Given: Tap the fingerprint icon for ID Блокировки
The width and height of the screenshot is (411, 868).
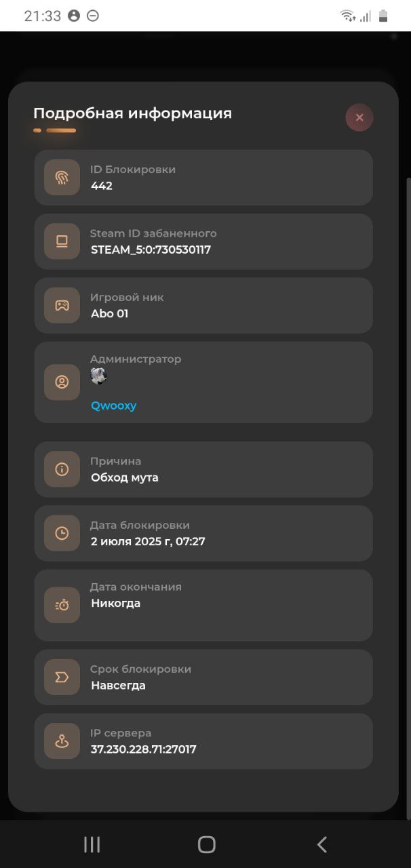Looking at the screenshot, I should (62, 178).
